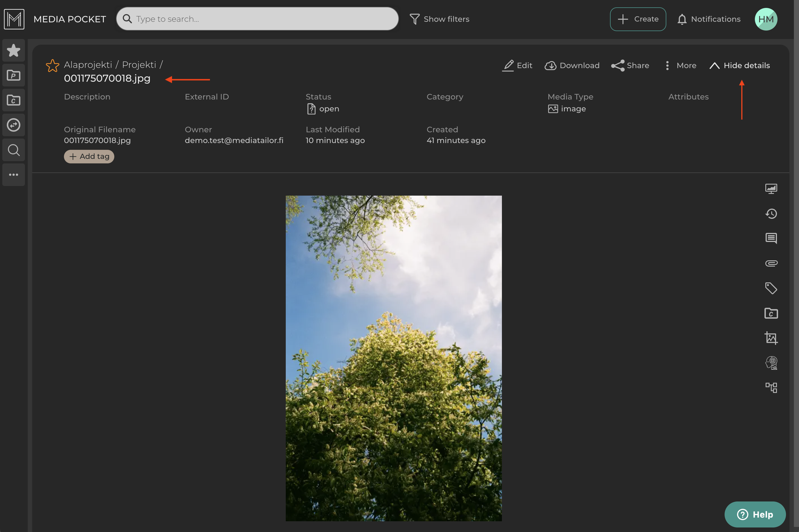The height and width of the screenshot is (532, 799).
Task: Expand the sidebar three-dots menu
Action: (14, 175)
